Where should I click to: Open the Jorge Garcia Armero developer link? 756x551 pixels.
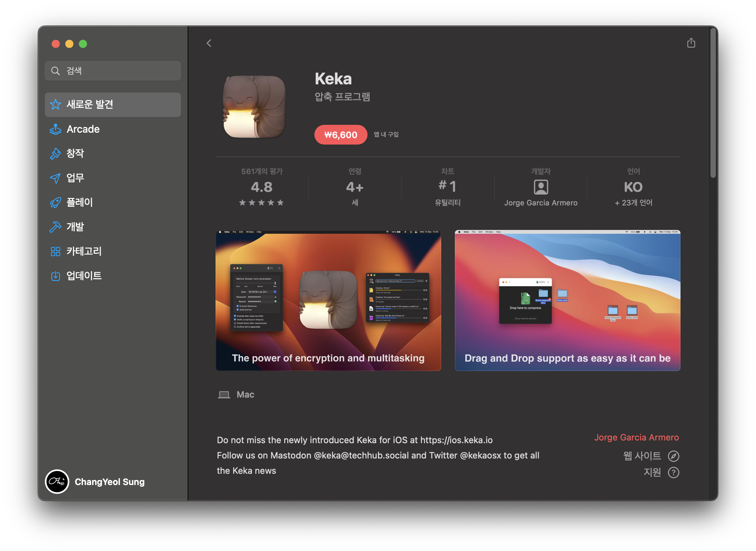[636, 437]
